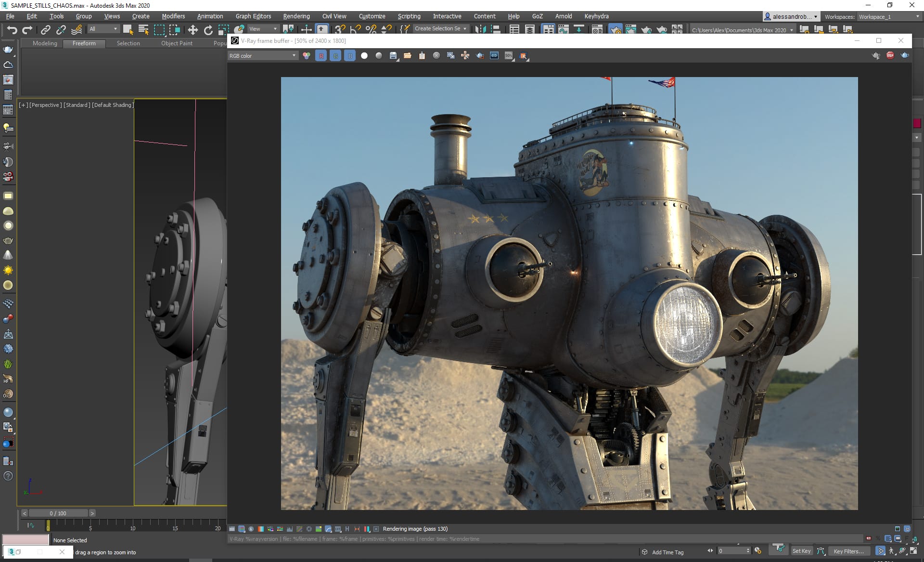Toggle the red channel R button
The height and width of the screenshot is (562, 924).
[x=321, y=56]
